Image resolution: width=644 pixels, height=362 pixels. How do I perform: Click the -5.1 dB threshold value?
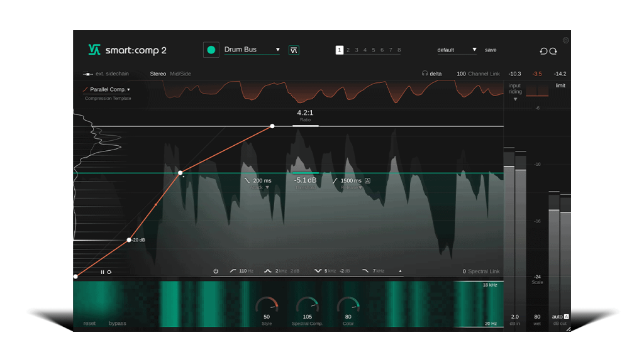tap(305, 180)
